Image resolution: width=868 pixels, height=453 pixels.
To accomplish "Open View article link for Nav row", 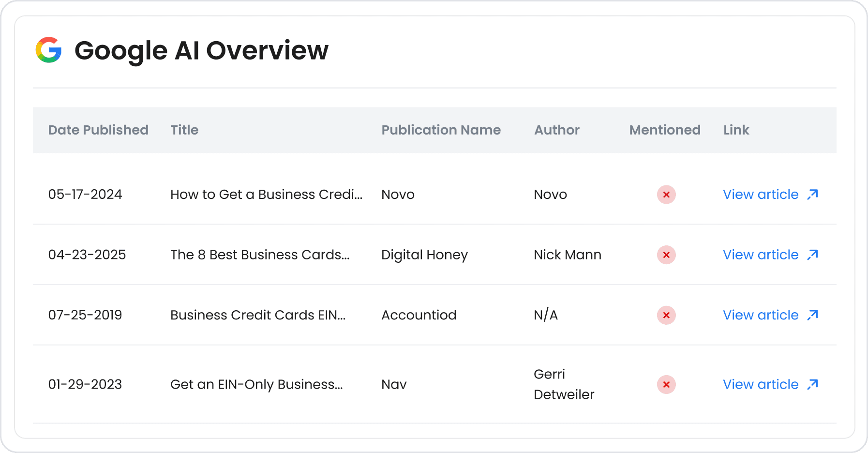I will pos(770,385).
